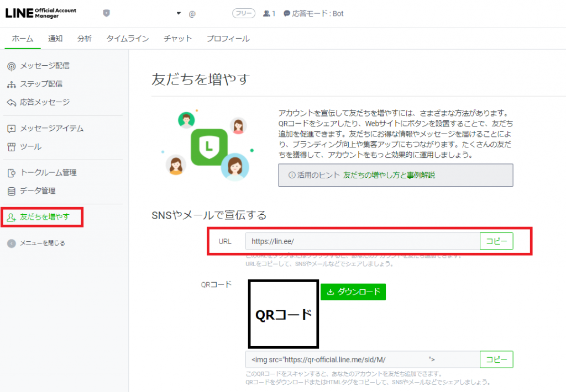Download the QR code with ダウンロード button
Viewport: 566px width, 392px height.
[x=353, y=292]
